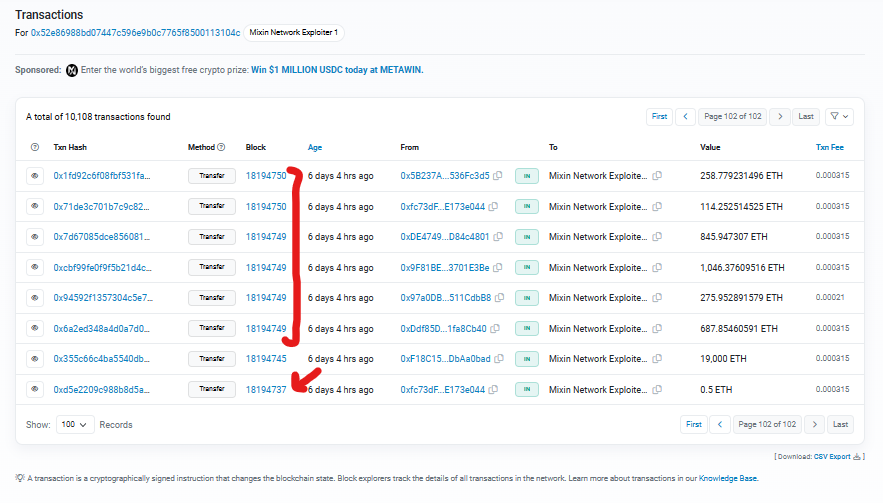Image resolution: width=883 pixels, height=503 pixels.
Task: Open transaction hash 0xd5e2209c988b8d5a
Action: click(101, 390)
